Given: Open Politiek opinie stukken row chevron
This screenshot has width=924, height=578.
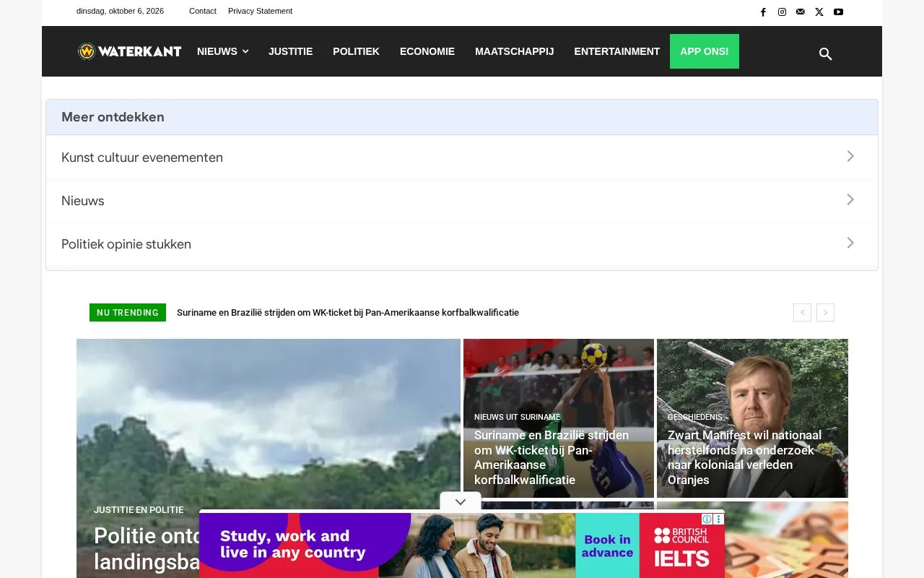Looking at the screenshot, I should pyautogui.click(x=850, y=243).
